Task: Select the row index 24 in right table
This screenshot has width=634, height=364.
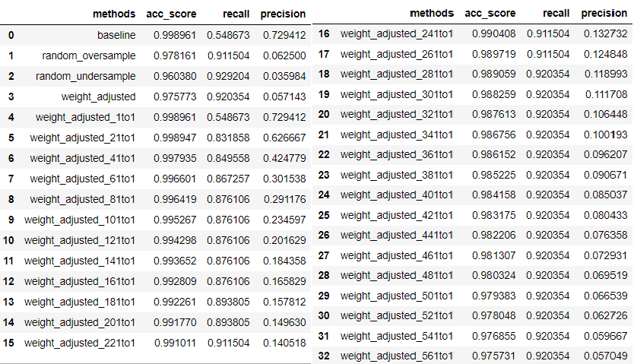Action: (324, 195)
